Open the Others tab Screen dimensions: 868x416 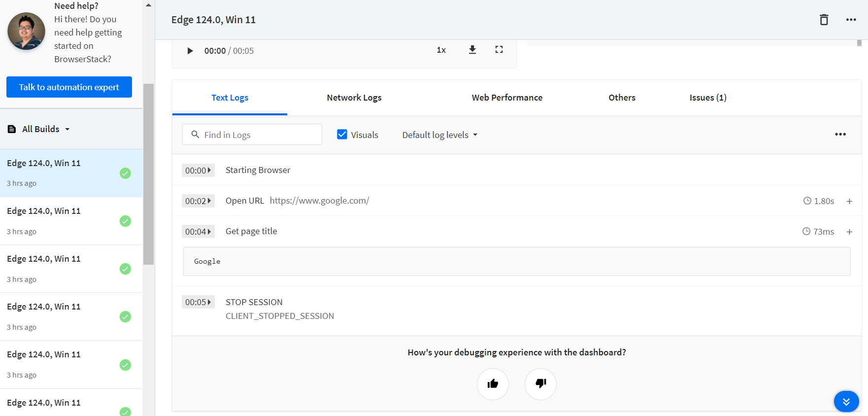622,98
